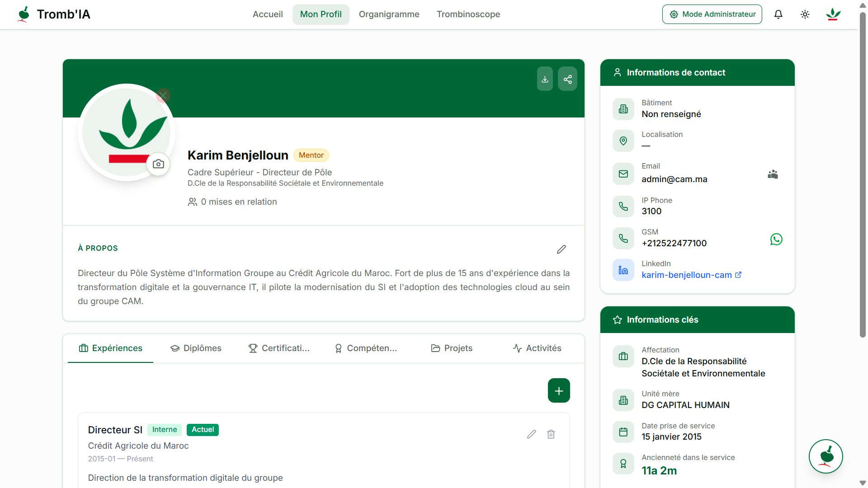Open the notifications bell
Image resolution: width=868 pixels, height=488 pixels.
[x=778, y=14]
